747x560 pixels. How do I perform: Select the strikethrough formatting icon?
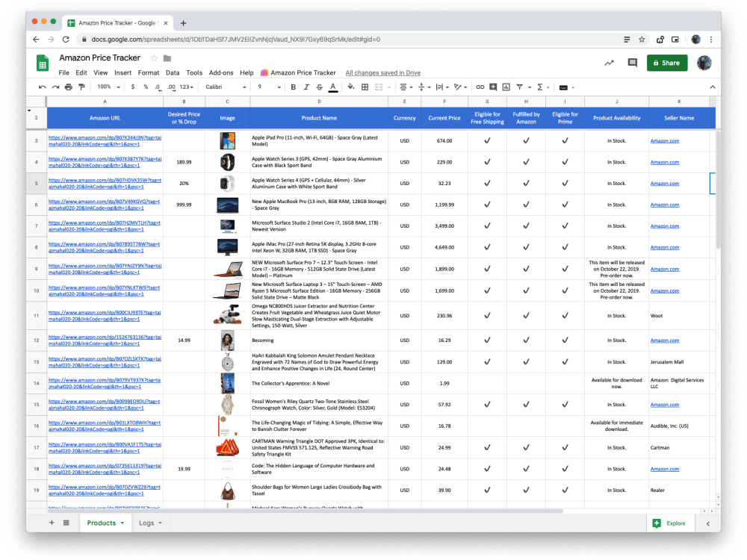320,87
